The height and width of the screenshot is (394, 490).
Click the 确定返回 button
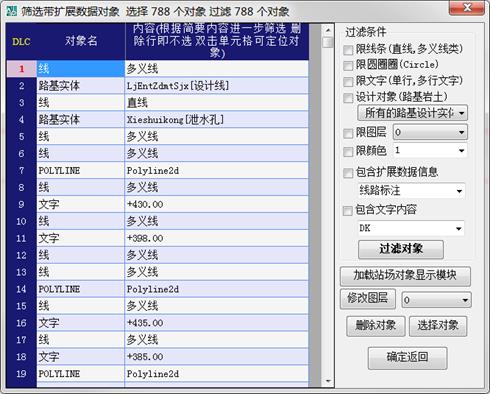[407, 357]
